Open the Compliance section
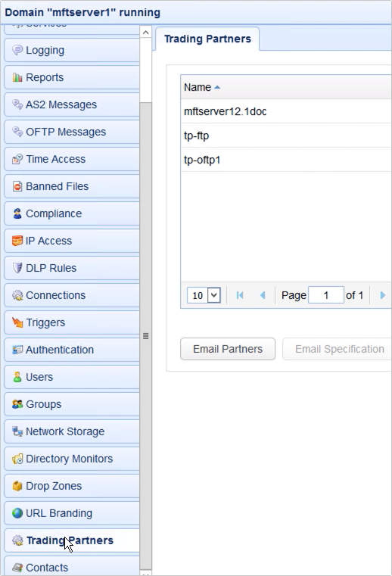Screen dimensions: 392x576 (72, 213)
